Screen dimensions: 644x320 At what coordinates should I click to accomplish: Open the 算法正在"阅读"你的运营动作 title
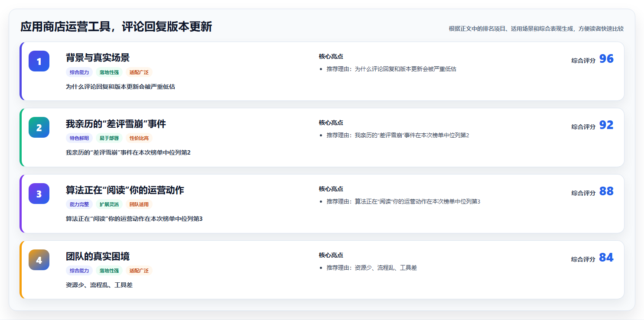tap(125, 190)
